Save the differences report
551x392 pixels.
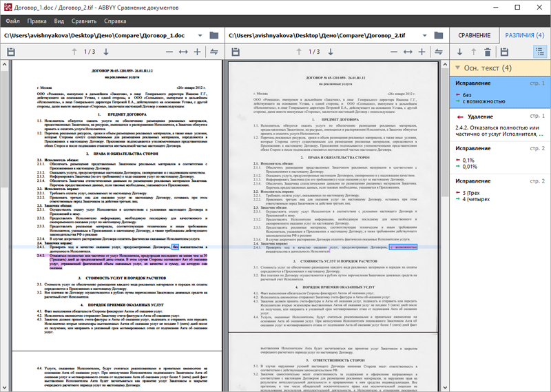click(504, 52)
